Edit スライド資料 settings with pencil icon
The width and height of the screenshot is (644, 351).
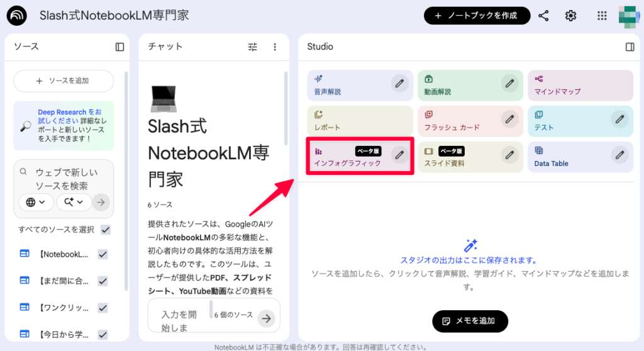point(509,155)
